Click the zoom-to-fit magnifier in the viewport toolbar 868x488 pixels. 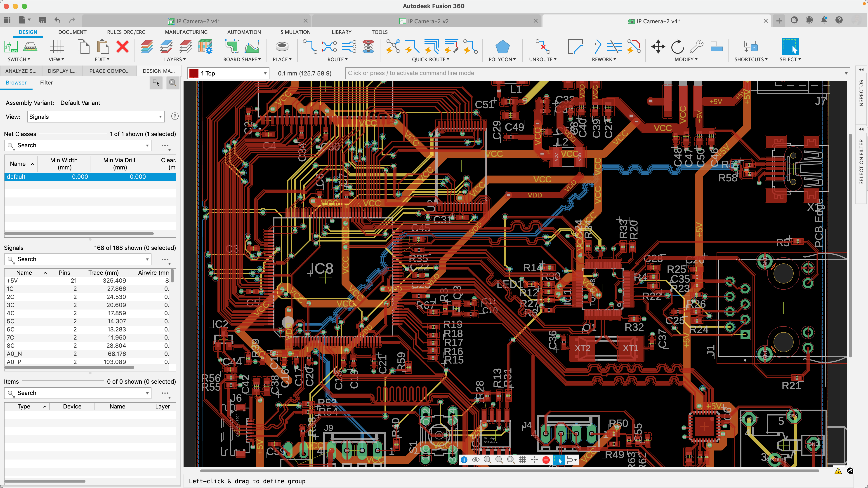(511, 459)
